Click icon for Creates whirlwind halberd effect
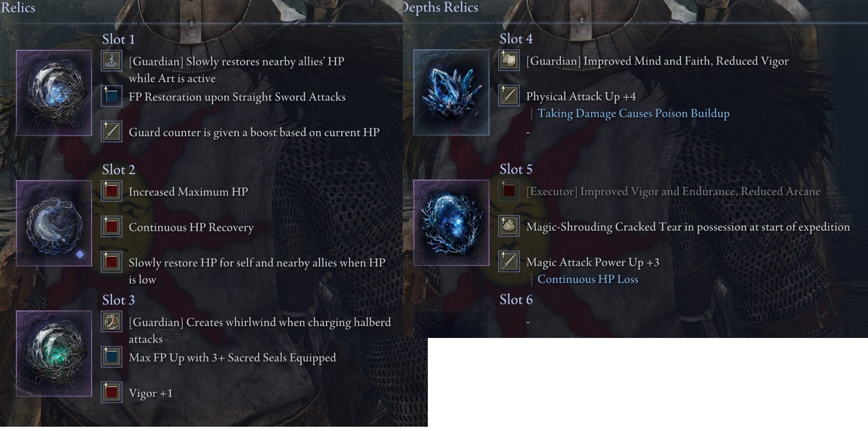The image size is (868, 431). [x=112, y=322]
